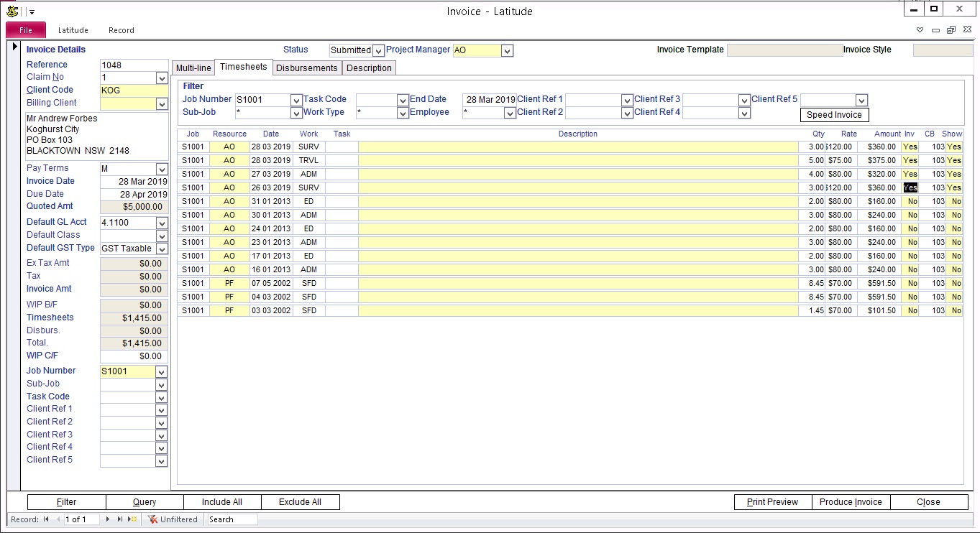Expand the Status Submitted dropdown
The height and width of the screenshot is (533, 980).
tap(378, 50)
